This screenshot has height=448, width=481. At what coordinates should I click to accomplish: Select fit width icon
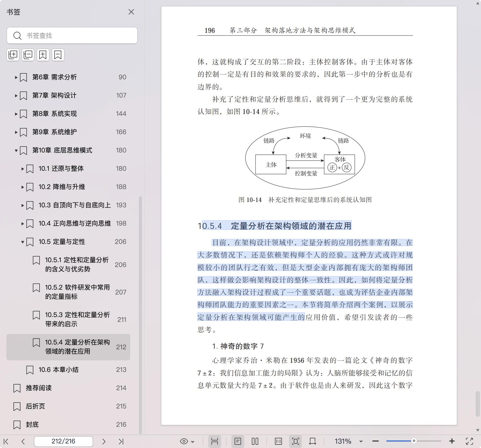[313, 441]
